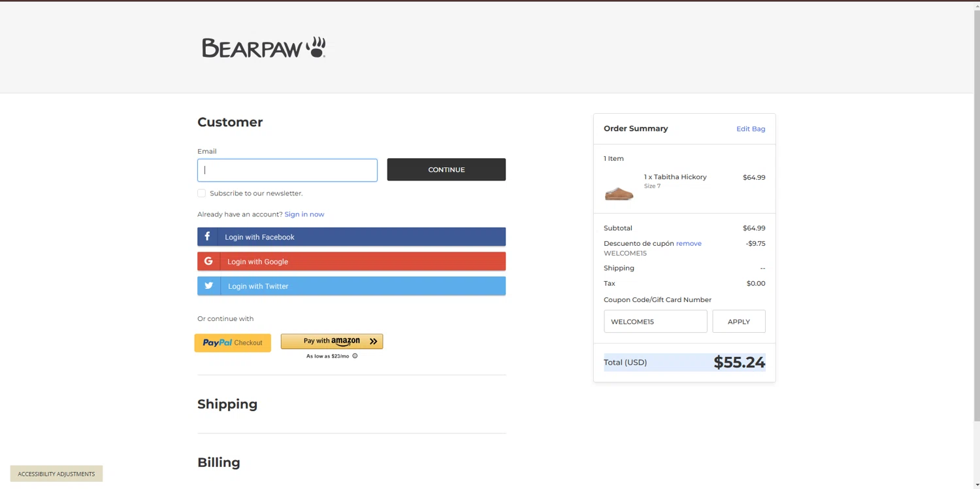Click the Order Summary heading
The height and width of the screenshot is (489, 980).
coord(636,129)
